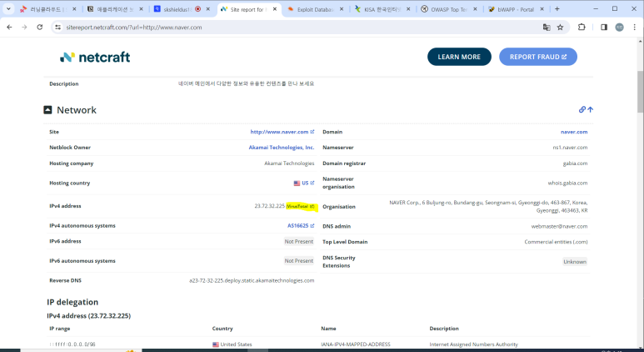Reload the page with the refresh icon
This screenshot has width=644, height=352.
click(40, 28)
